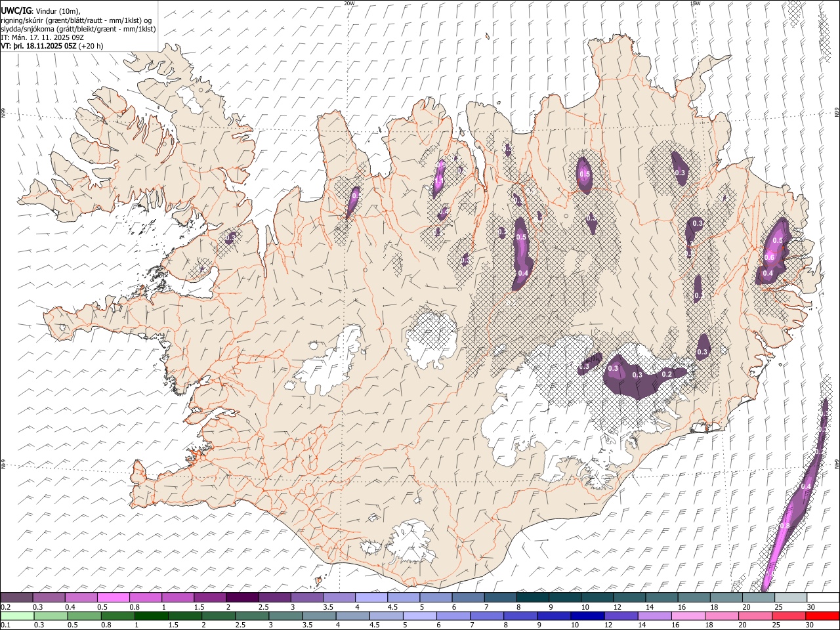Click the "Vindur (10m)," header text
Viewport: 840px width, 630px height.
click(x=58, y=11)
